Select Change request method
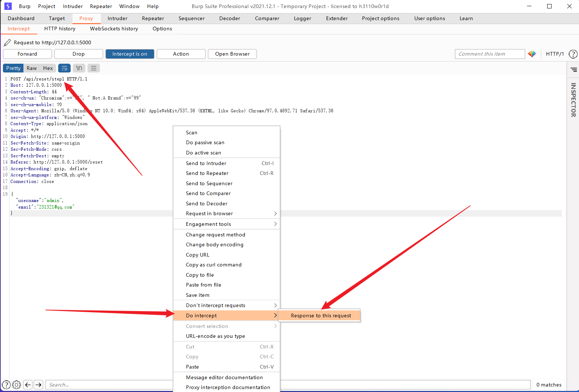This screenshot has width=579, height=392. (x=227, y=235)
